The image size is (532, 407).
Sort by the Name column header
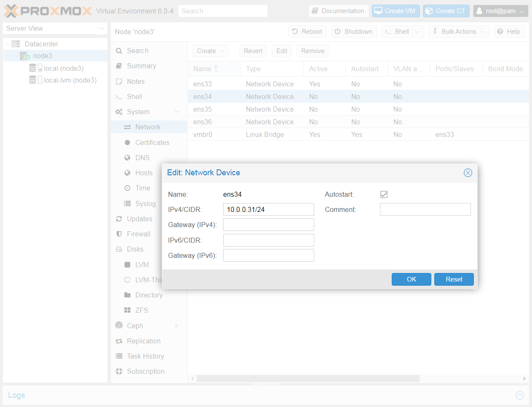coord(214,69)
